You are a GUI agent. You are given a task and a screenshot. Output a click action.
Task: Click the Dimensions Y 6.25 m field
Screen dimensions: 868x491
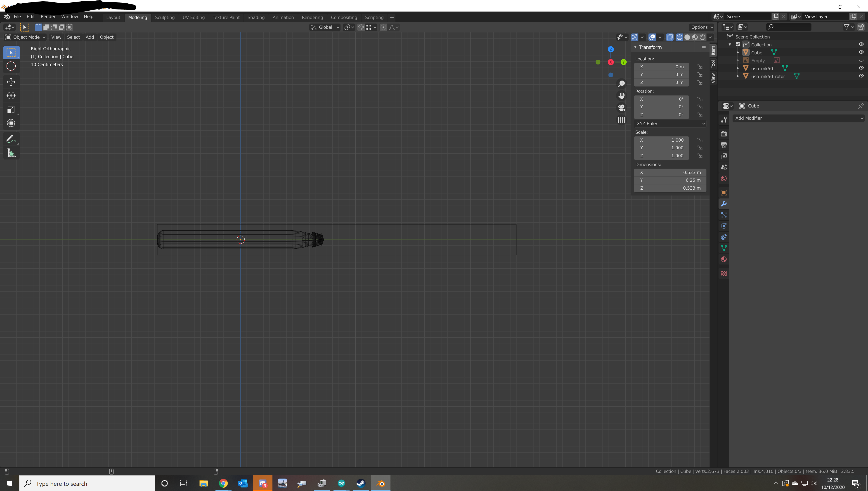click(x=669, y=180)
